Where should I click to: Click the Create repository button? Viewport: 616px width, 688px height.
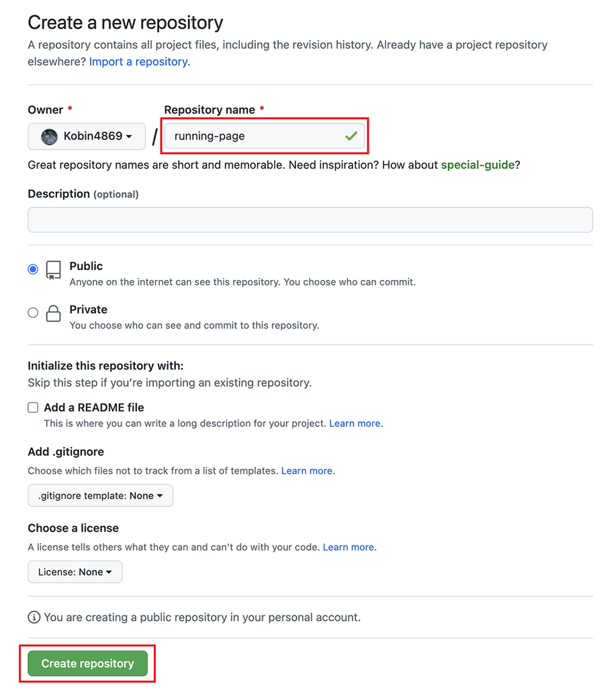click(x=87, y=663)
